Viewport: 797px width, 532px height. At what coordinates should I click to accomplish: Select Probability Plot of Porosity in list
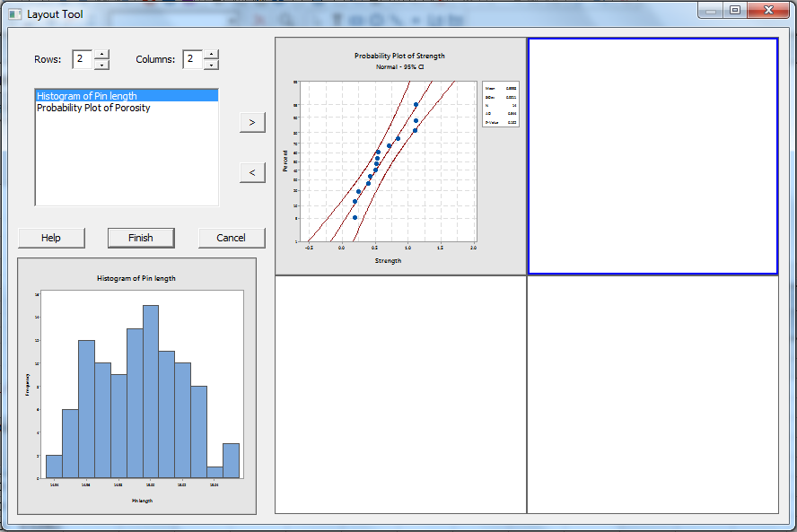(x=93, y=108)
